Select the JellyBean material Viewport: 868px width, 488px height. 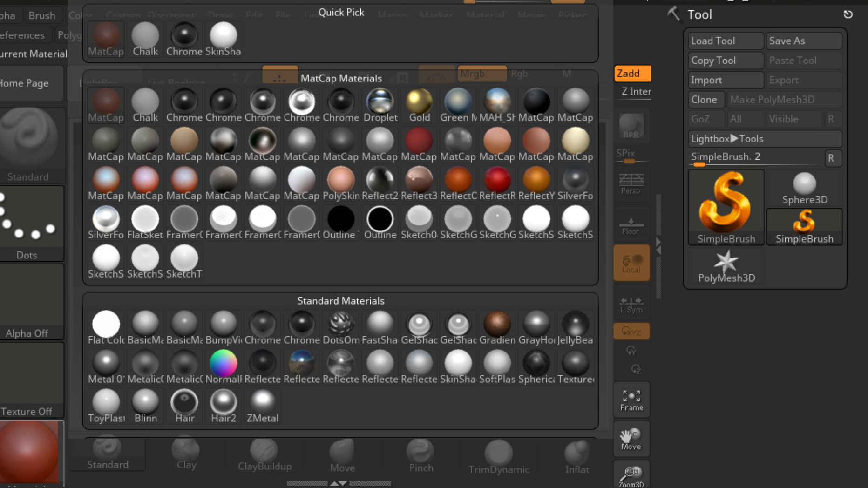(576, 328)
